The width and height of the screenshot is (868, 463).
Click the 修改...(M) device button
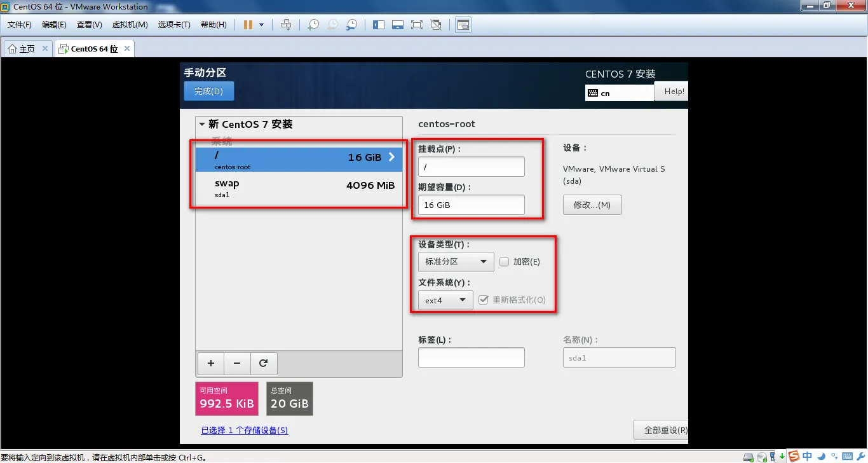[x=592, y=205]
